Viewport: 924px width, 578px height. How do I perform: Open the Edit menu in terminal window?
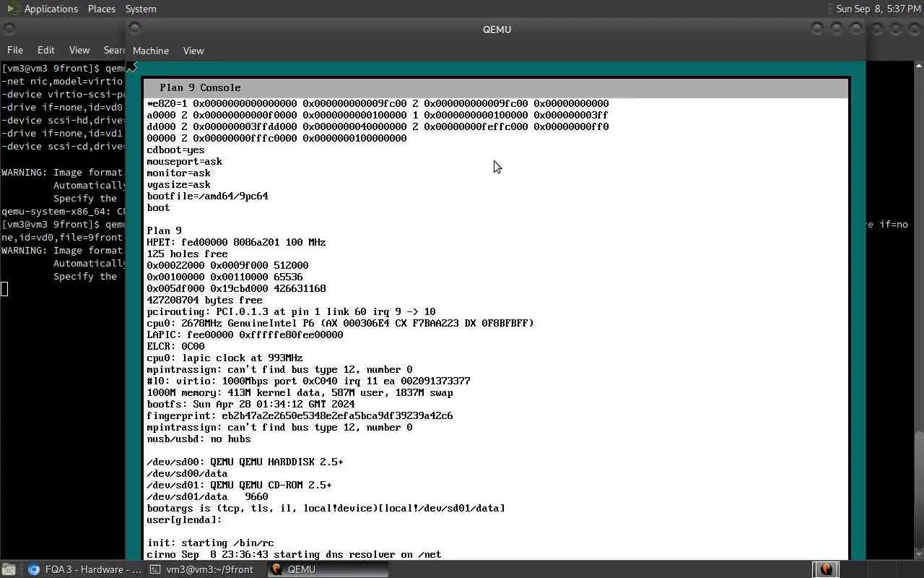46,50
